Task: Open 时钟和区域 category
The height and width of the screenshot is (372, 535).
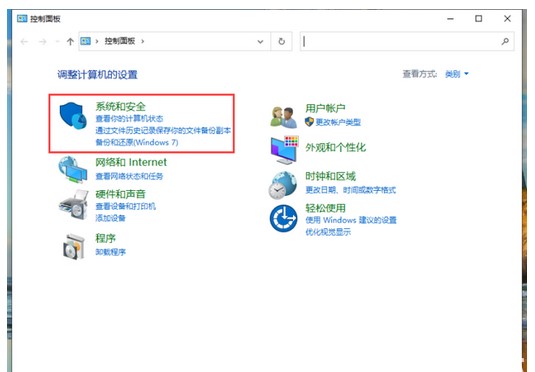Action: 330,176
